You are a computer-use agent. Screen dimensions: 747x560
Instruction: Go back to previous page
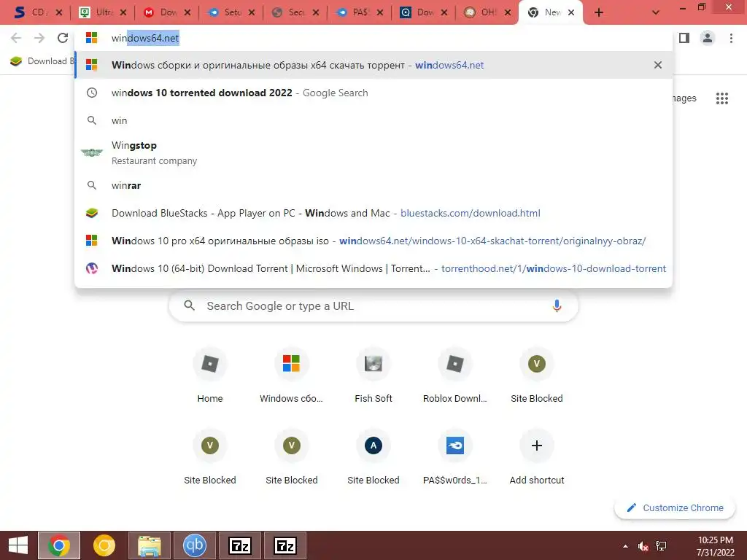[x=16, y=38]
